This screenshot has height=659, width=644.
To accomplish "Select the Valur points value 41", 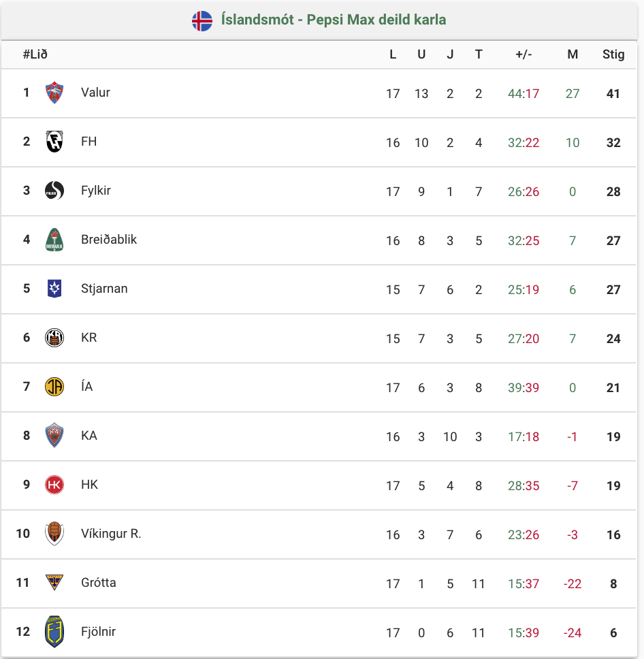I will pyautogui.click(x=613, y=93).
